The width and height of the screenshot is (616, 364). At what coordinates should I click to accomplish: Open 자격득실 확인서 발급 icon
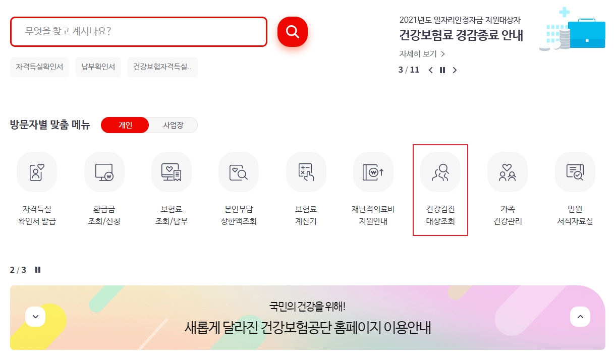pos(37,172)
